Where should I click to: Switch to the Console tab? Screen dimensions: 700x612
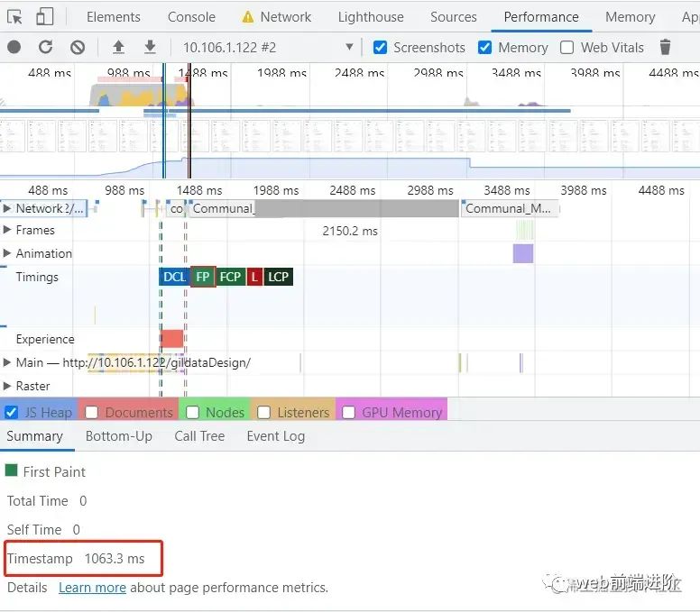(x=191, y=17)
